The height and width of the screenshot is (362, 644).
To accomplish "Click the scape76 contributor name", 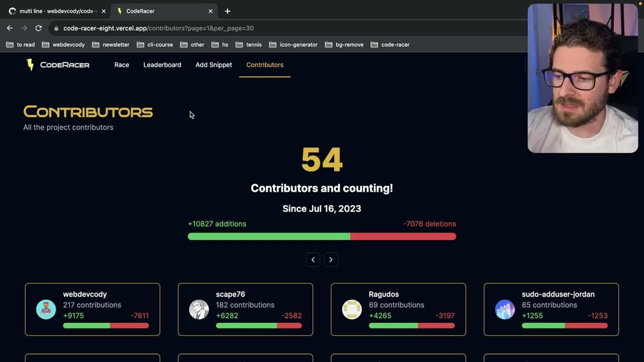I will tap(230, 294).
